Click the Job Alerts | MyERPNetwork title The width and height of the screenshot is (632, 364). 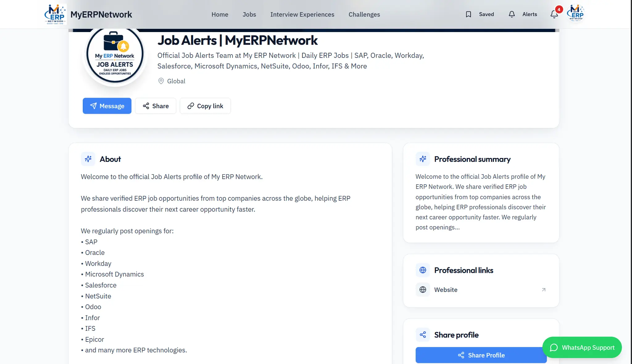click(x=237, y=40)
